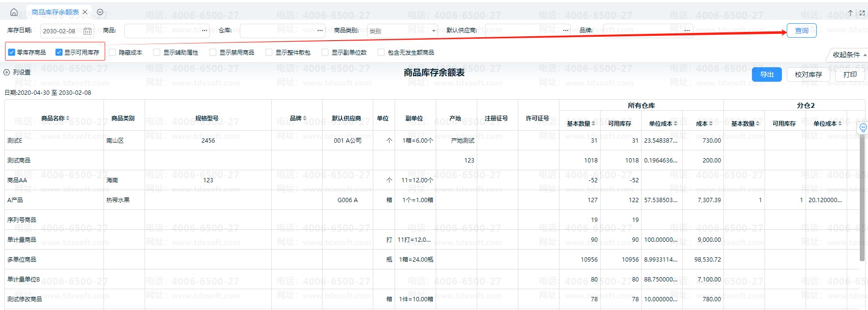This screenshot has height=310, width=868.
Task: Close the 商品库存余额表 tab
Action: [85, 12]
